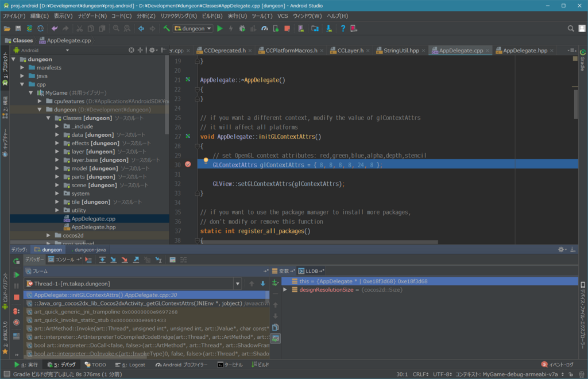Click the hammer Make Project icon

click(167, 28)
